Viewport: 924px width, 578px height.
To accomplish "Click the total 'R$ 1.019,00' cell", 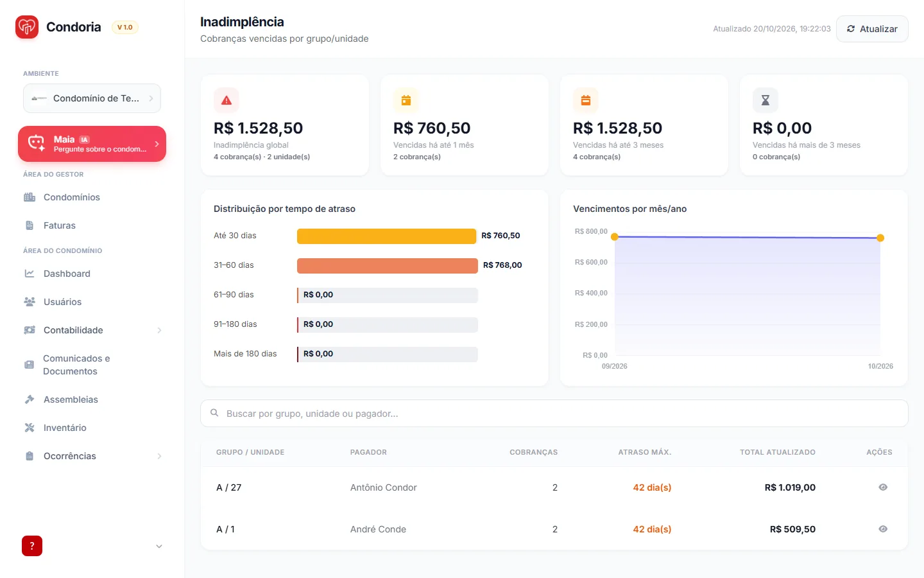I will [x=790, y=487].
